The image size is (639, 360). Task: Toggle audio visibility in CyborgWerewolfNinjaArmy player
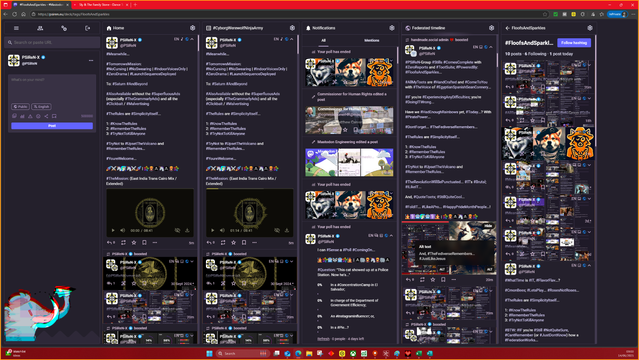[277, 230]
